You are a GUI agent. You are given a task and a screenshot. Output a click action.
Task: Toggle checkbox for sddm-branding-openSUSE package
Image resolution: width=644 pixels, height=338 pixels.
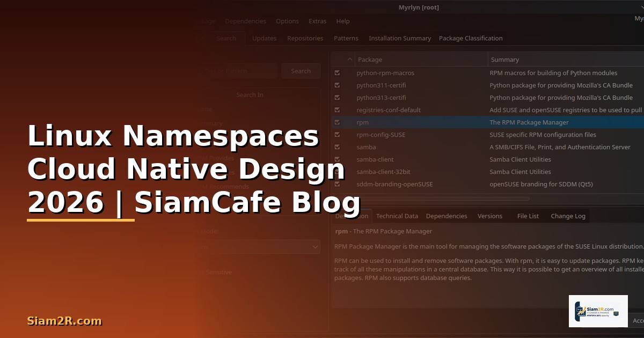(337, 183)
